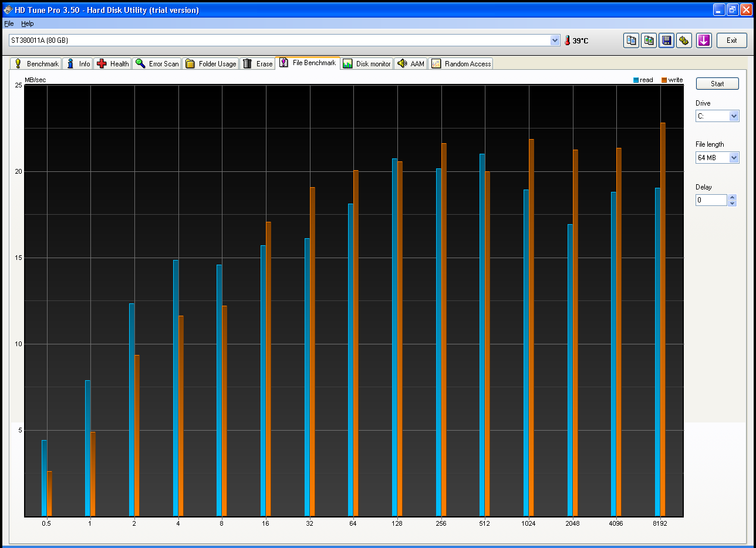756x548 pixels.
Task: Click the blue read legend swatch
Action: tap(636, 80)
